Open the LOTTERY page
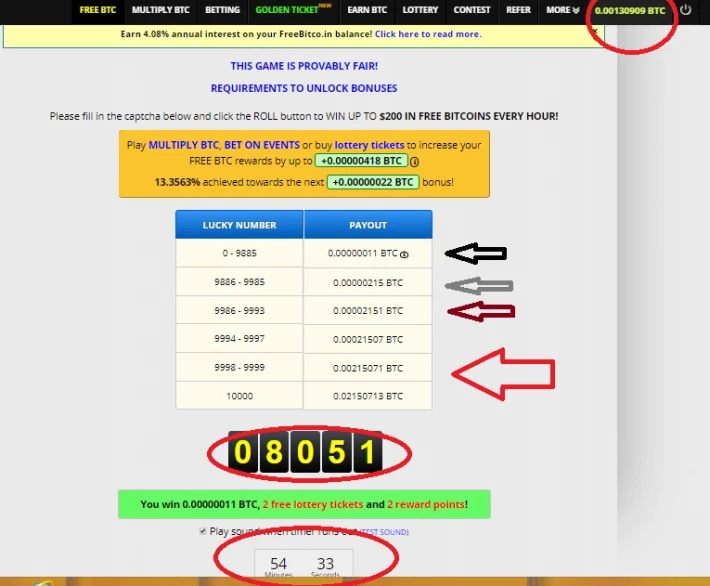710x586 pixels. pyautogui.click(x=420, y=10)
